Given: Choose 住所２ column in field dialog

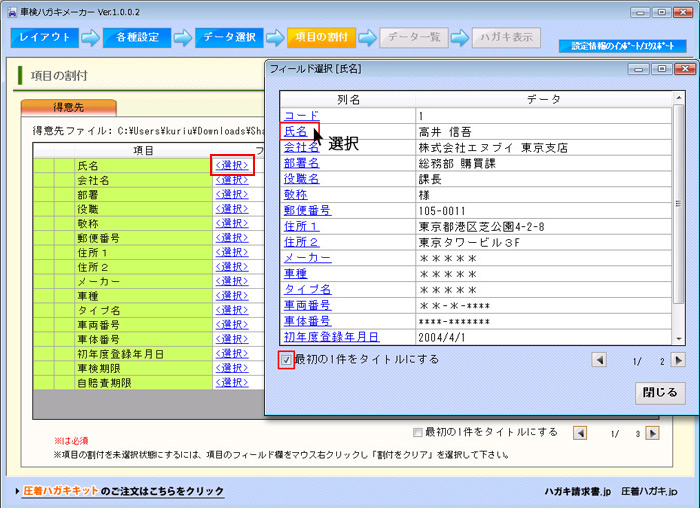Looking at the screenshot, I should pos(301,242).
